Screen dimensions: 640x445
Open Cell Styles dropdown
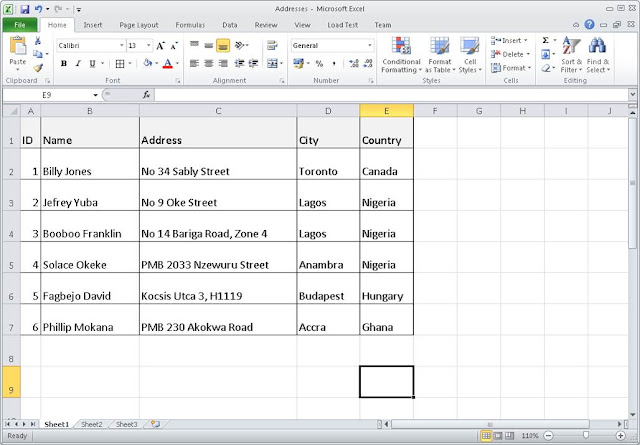pos(470,55)
